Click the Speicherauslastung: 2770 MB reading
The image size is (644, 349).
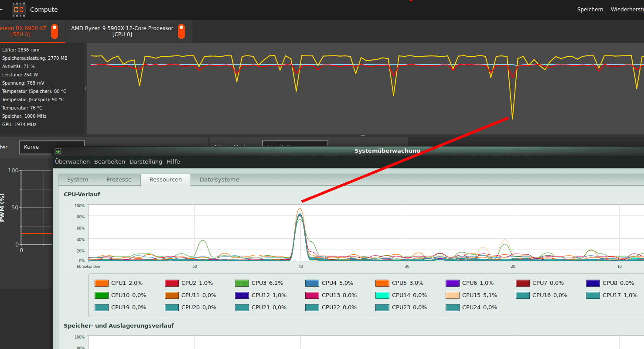[35, 58]
